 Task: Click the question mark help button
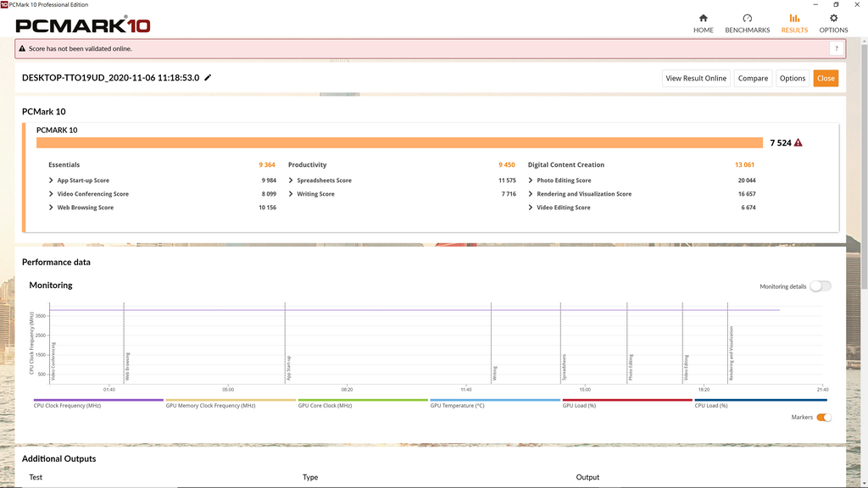pyautogui.click(x=836, y=49)
